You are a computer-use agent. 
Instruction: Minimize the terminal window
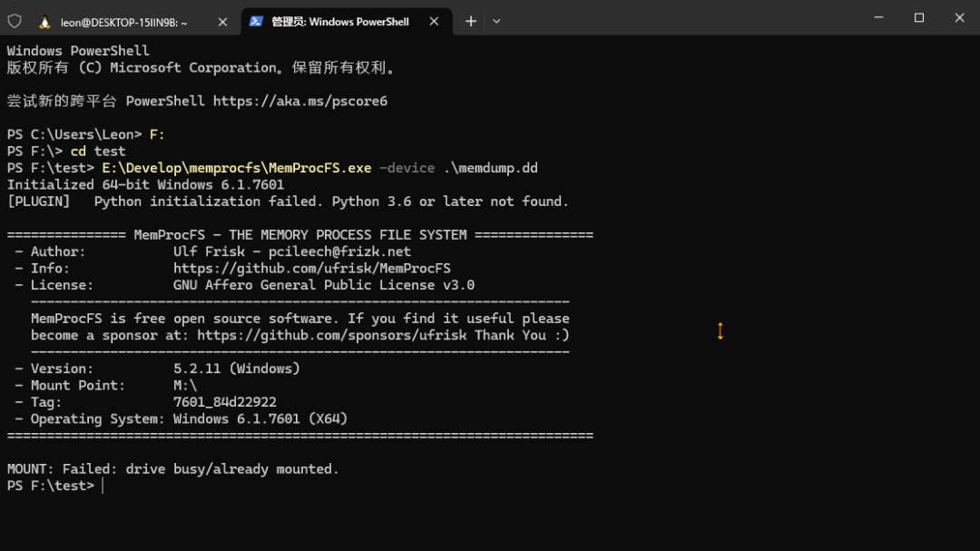coord(878,17)
